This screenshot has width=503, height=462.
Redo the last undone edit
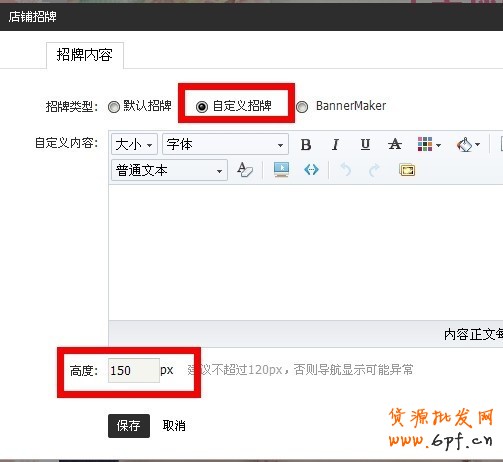[x=375, y=170]
